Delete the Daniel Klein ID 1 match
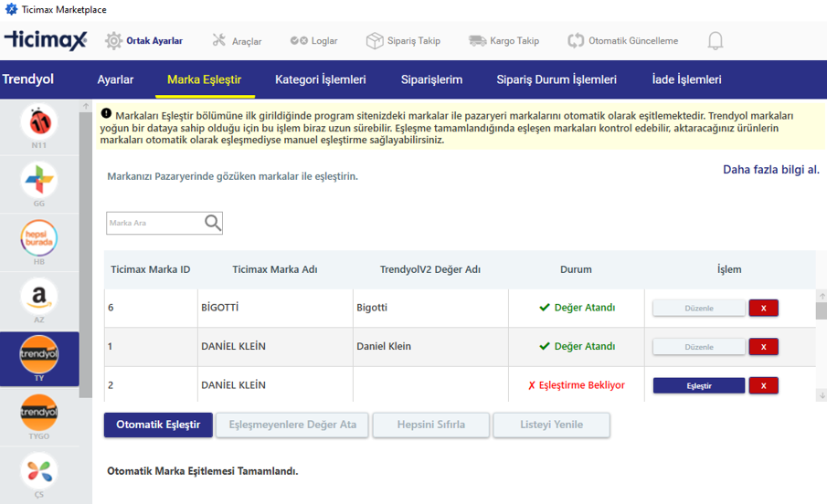 pyautogui.click(x=763, y=347)
